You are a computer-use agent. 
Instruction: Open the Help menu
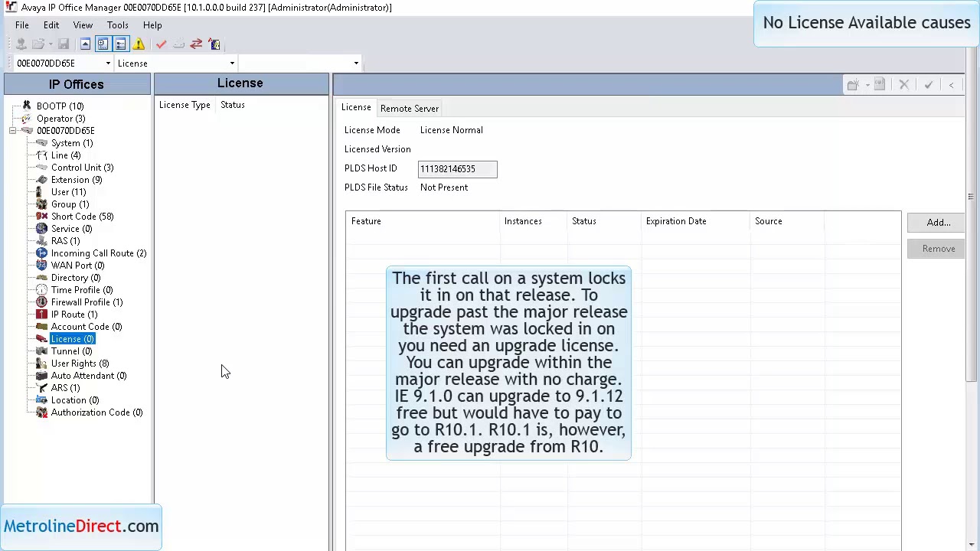click(152, 25)
